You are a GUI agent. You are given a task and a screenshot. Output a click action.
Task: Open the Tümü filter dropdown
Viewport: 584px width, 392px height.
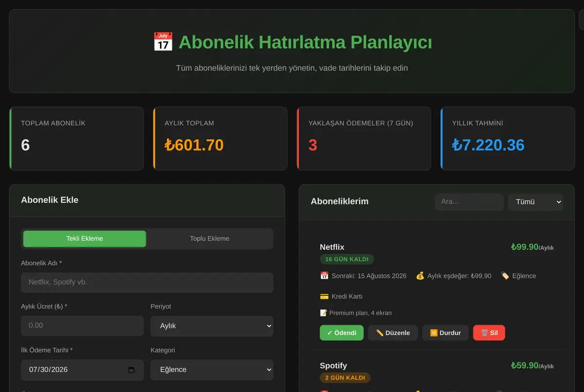click(x=535, y=202)
